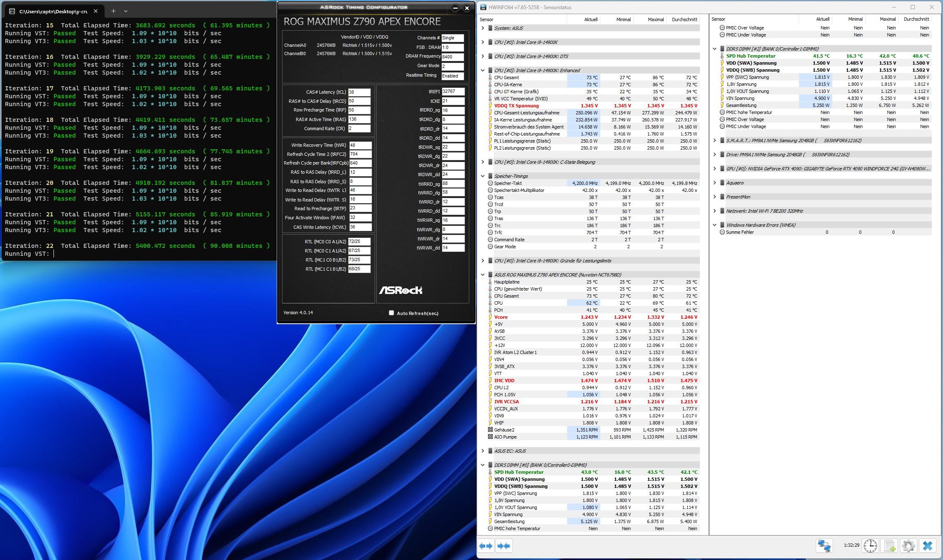Viewport: 943px width, 560px height.
Task: Click HWiNFO collapse-columns arrows button
Action: pos(504,546)
